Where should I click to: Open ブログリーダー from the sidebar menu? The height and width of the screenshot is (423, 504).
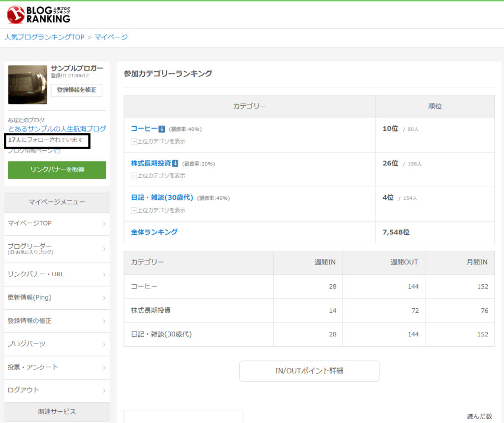point(57,248)
